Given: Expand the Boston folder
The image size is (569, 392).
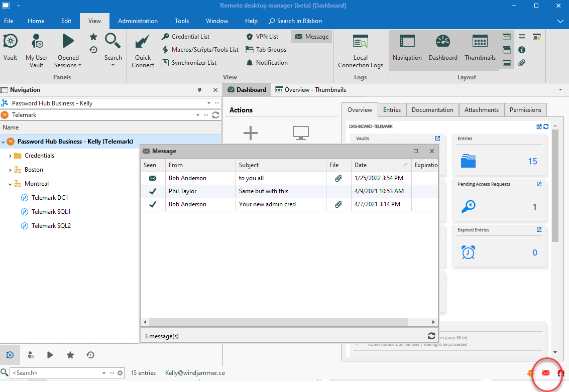Looking at the screenshot, I should [x=10, y=170].
